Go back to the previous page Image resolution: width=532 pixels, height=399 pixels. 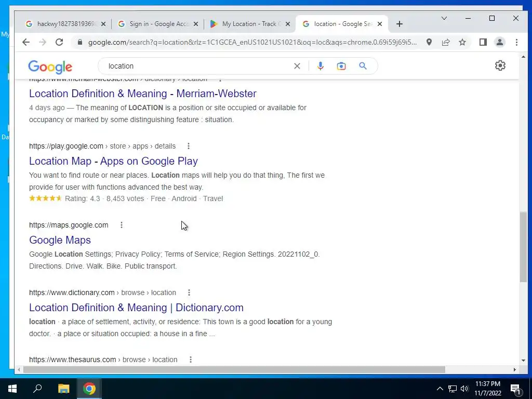pyautogui.click(x=26, y=42)
